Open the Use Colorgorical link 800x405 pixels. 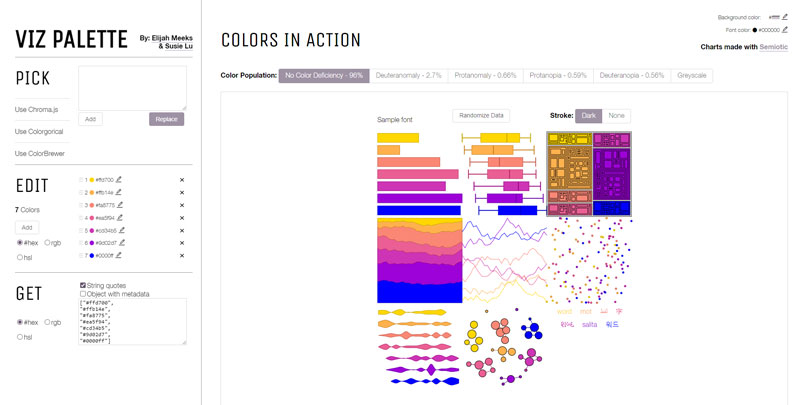[x=39, y=132]
